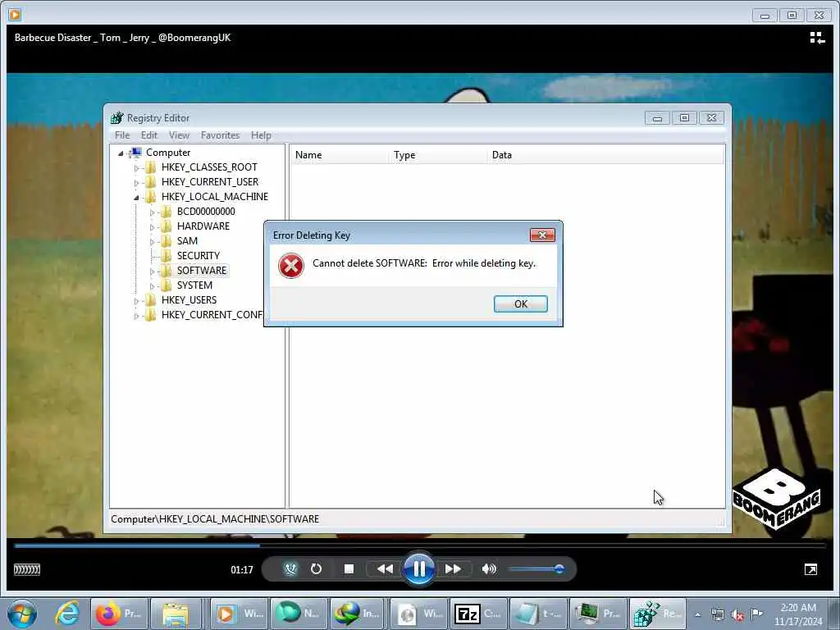
Task: Expand the SAM key arrow
Action: [152, 242]
